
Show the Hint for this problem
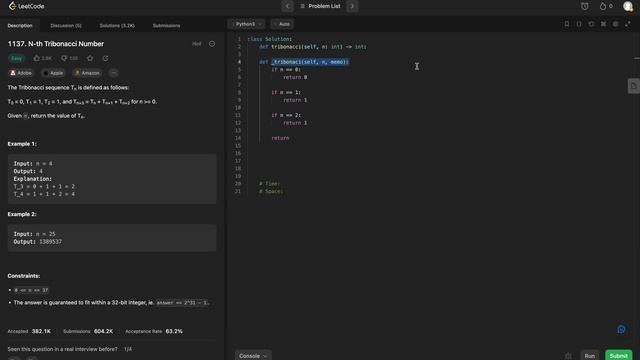click(197, 44)
